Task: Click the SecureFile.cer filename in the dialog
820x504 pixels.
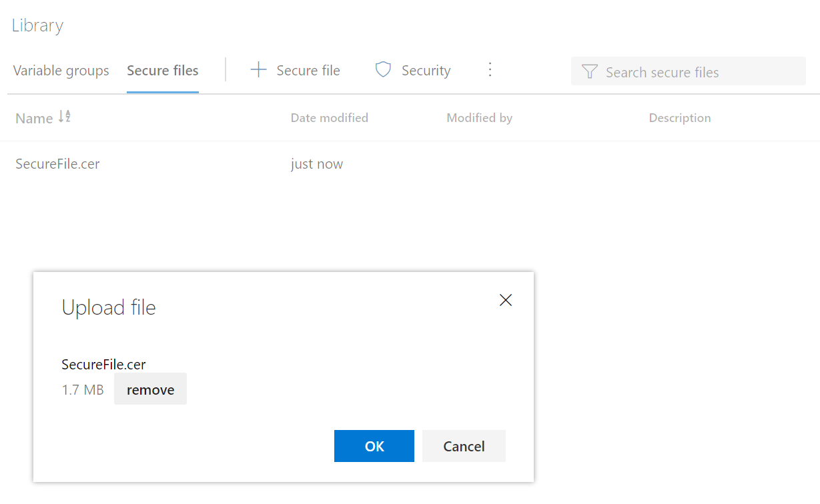Action: (x=103, y=364)
